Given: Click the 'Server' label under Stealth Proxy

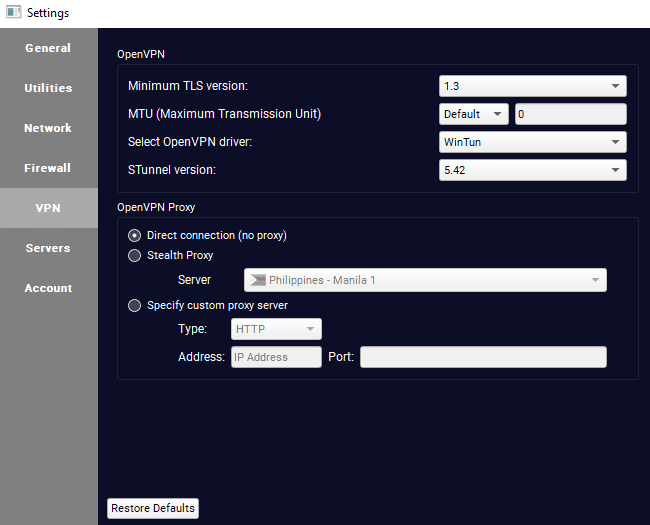Looking at the screenshot, I should tap(194, 280).
